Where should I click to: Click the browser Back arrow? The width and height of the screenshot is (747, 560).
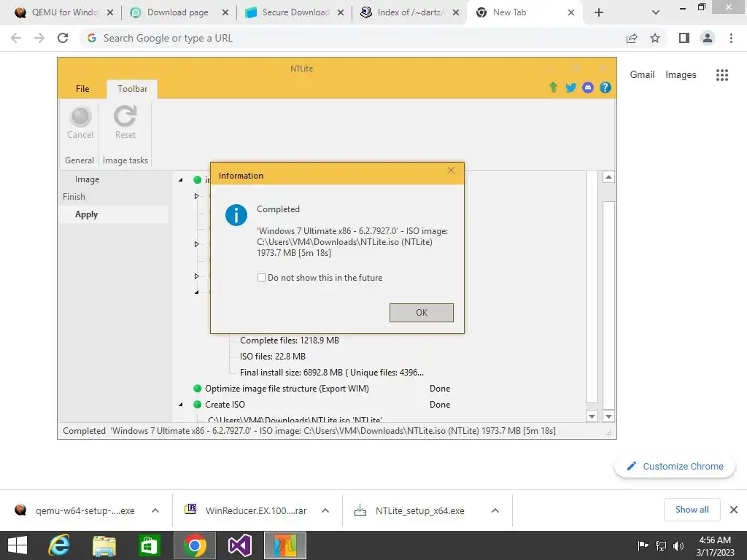tap(16, 38)
